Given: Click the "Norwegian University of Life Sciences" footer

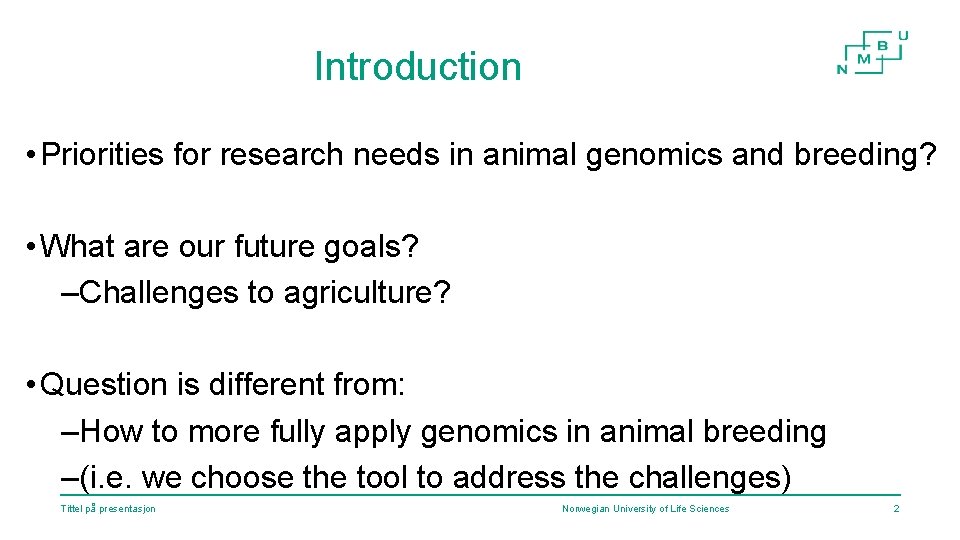Looking at the screenshot, I should 645,509.
